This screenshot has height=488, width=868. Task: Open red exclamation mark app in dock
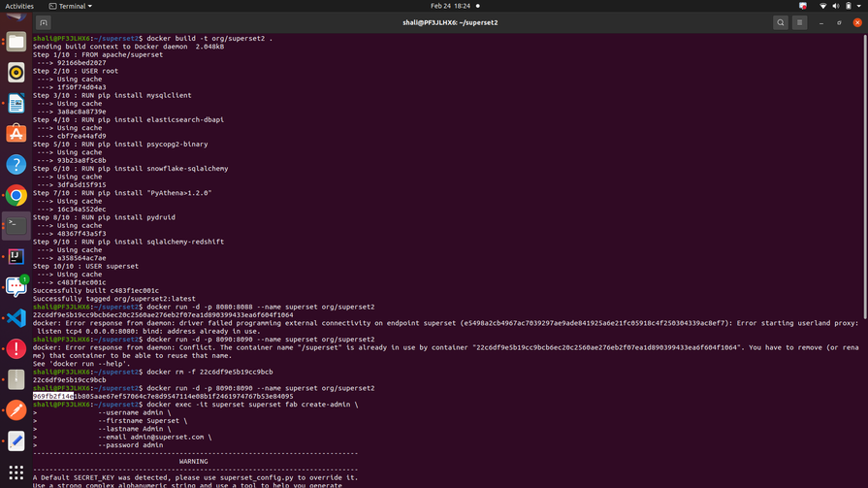pos(16,349)
